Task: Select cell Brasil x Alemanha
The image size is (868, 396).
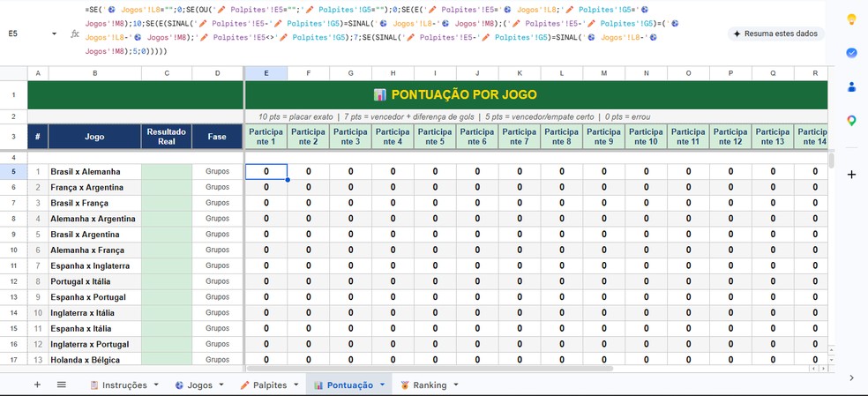Action: pos(94,172)
